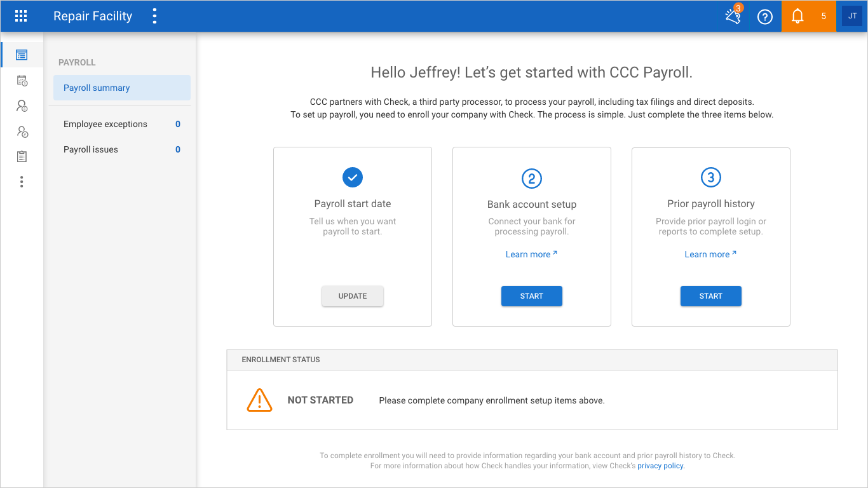868x488 pixels.
Task: Open the vertical dots menu beside Repair Facility
Action: point(154,17)
